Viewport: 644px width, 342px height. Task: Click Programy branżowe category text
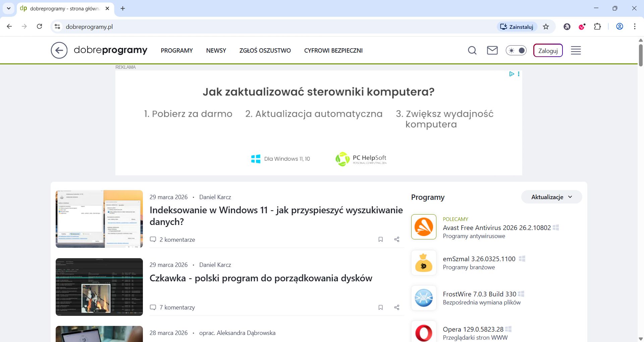click(x=469, y=267)
